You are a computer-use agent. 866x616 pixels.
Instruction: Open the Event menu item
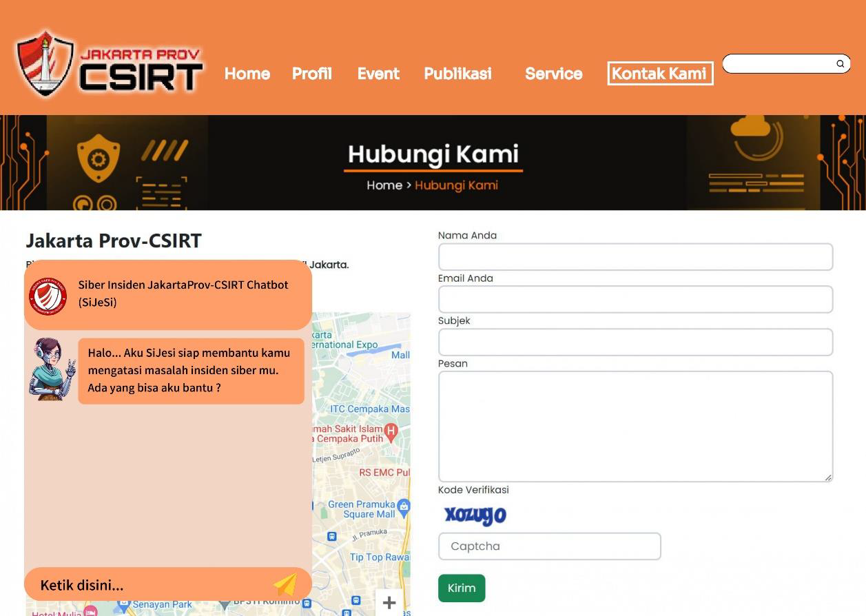click(378, 74)
